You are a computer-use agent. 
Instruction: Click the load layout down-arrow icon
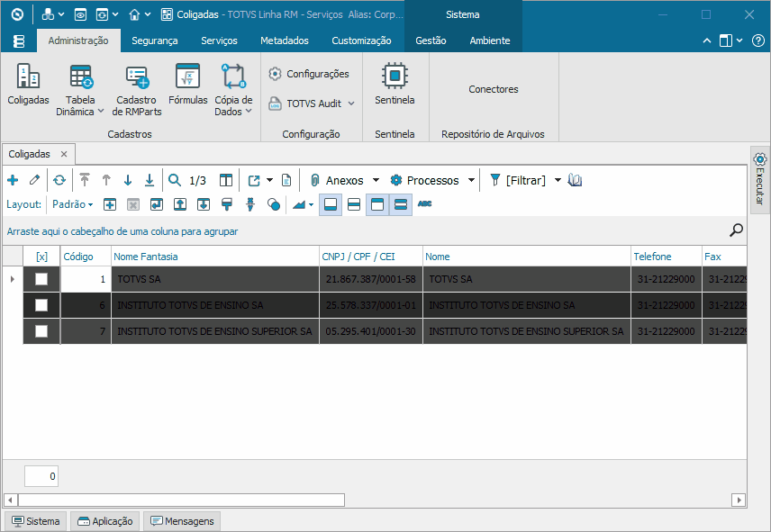[x=204, y=204]
